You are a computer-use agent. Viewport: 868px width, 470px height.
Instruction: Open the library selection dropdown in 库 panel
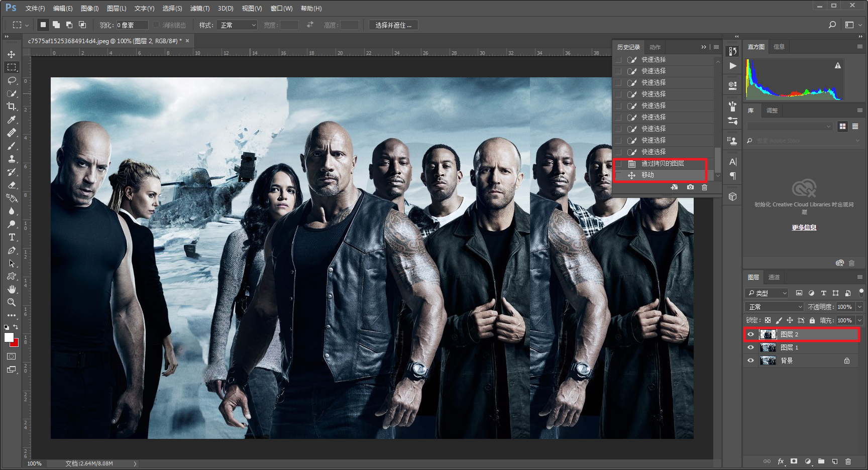click(790, 127)
